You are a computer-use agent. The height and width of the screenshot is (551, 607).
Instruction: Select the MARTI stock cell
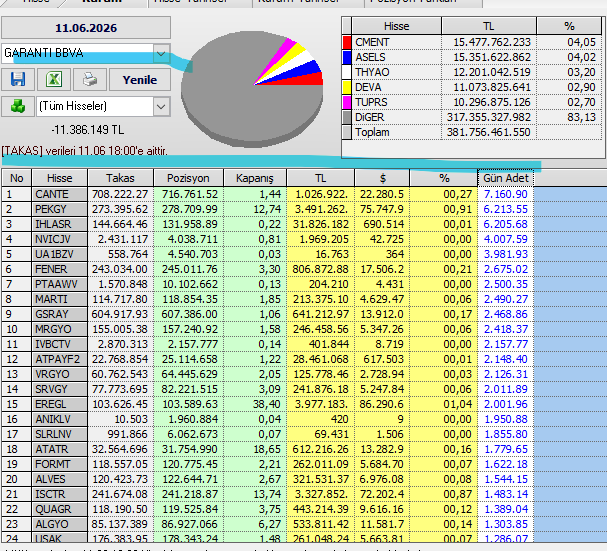(x=60, y=299)
